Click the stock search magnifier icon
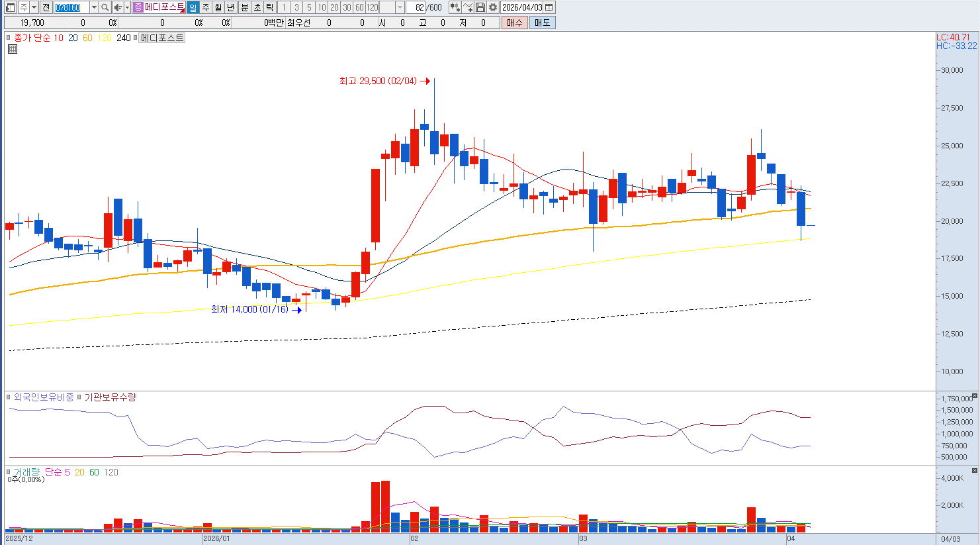 click(105, 7)
